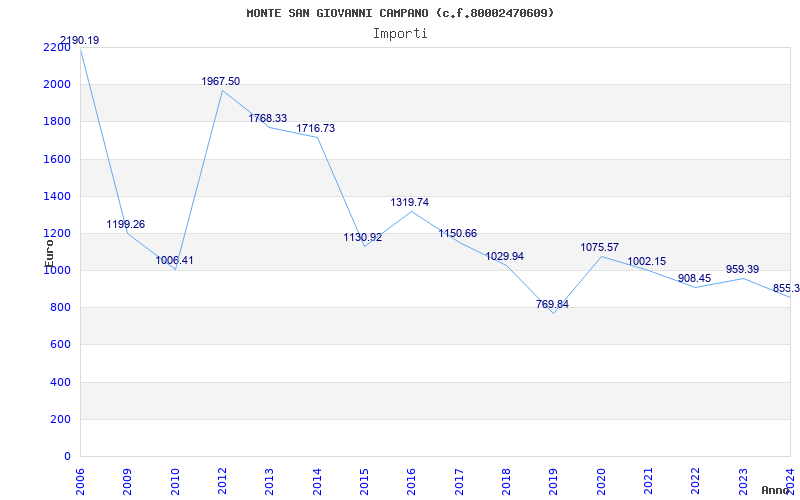The width and height of the screenshot is (800, 500).
Task: Select the 1716.73 data label
Action: click(x=316, y=128)
